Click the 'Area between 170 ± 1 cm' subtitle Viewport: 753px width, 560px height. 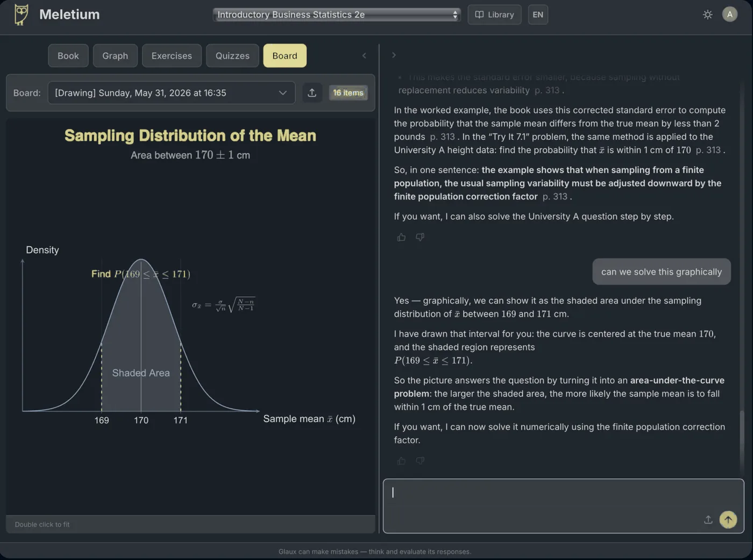[x=190, y=155]
